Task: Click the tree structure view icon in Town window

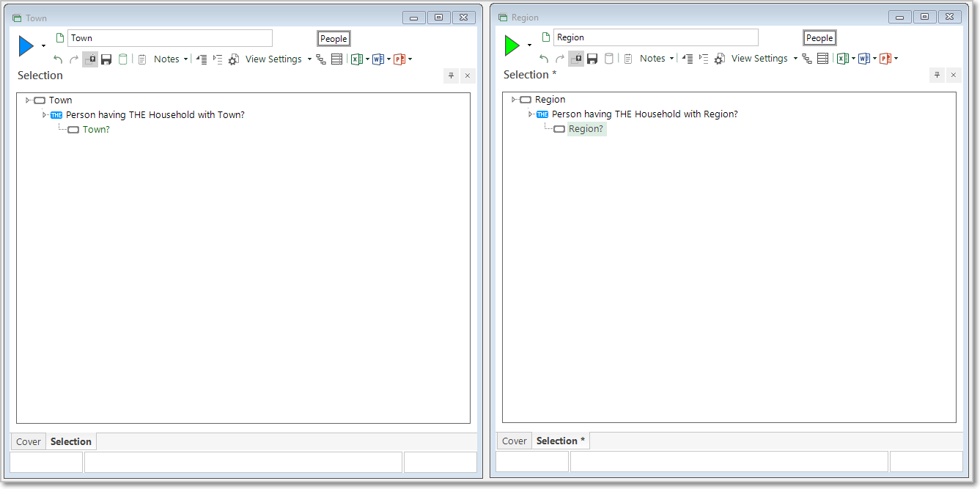Action: click(x=321, y=59)
